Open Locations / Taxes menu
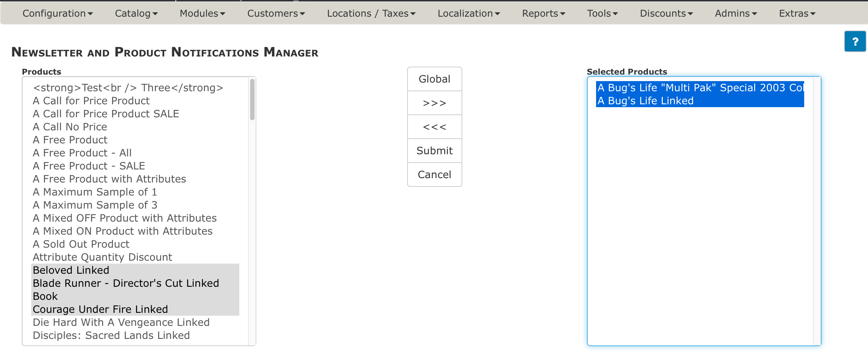Screen dimensions: 868x357 pos(371,13)
